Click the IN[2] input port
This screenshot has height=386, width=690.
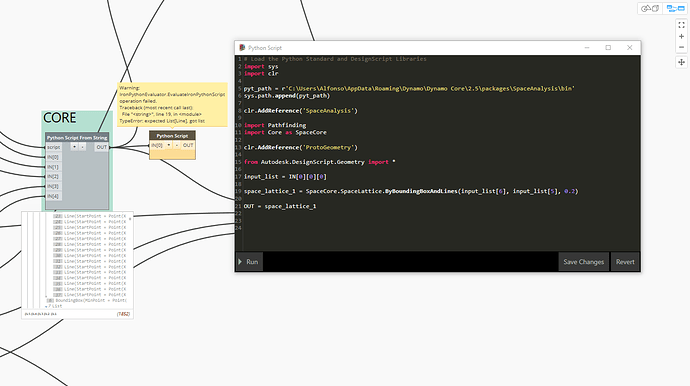tap(53, 176)
